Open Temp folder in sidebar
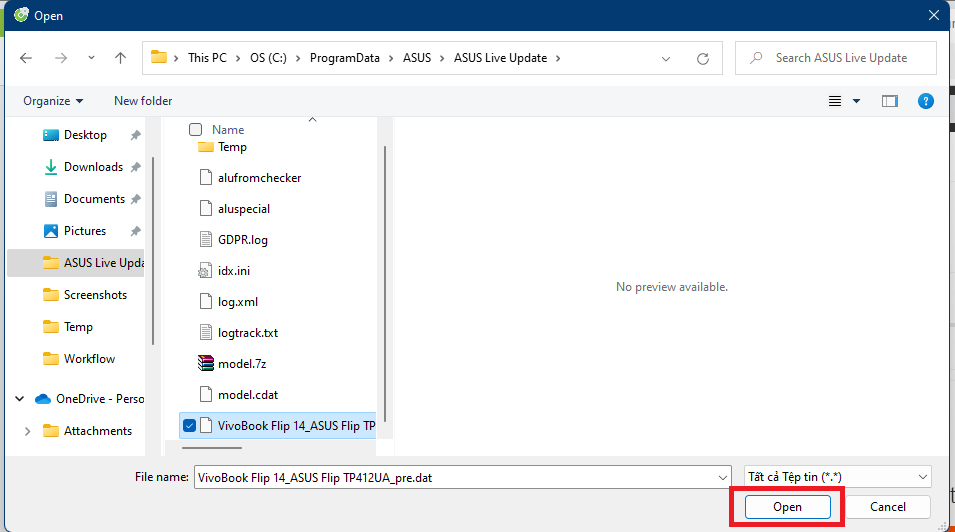 click(x=78, y=327)
